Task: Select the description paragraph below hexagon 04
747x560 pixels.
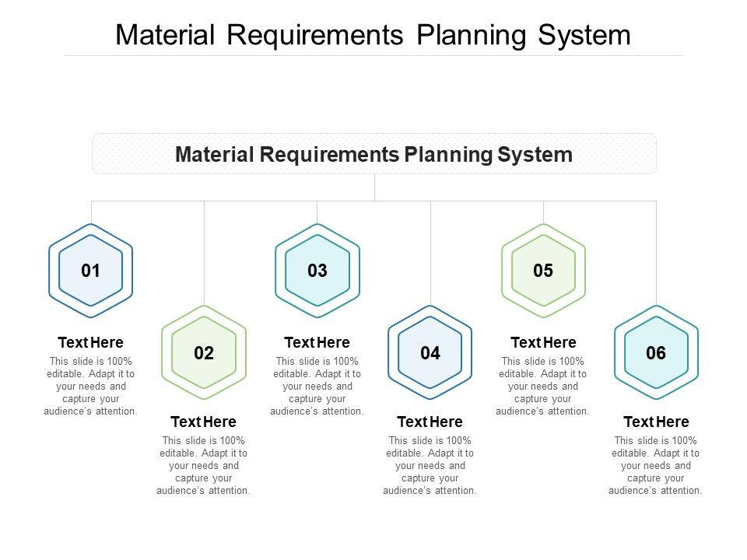Action: click(x=430, y=466)
